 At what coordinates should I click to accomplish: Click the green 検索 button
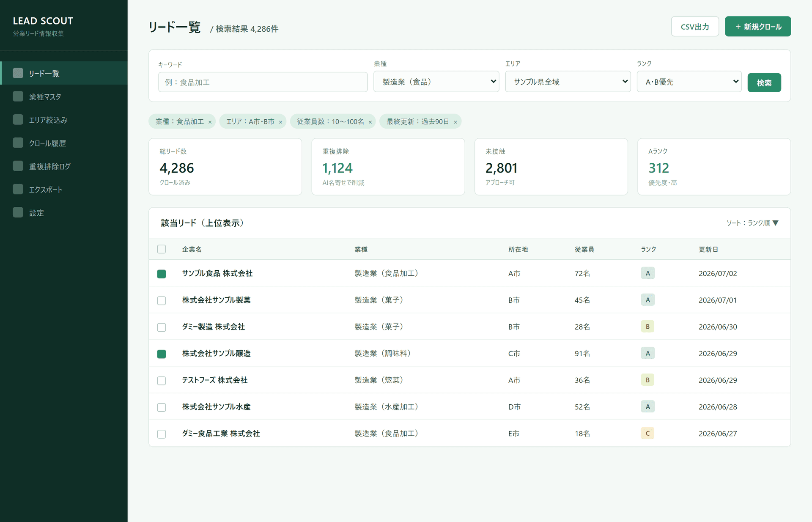click(x=764, y=82)
